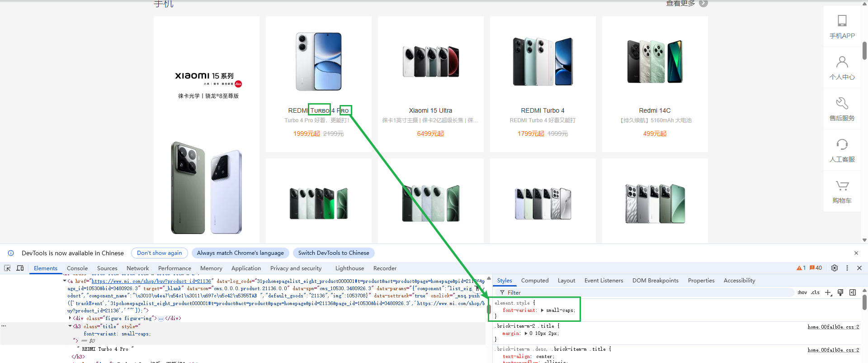Open the Network tab
The image size is (868, 363).
(138, 268)
